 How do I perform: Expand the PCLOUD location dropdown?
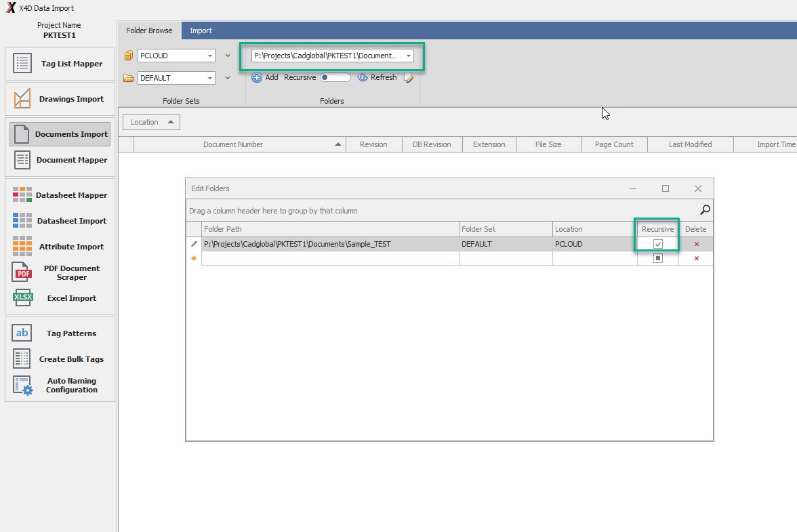tap(210, 56)
